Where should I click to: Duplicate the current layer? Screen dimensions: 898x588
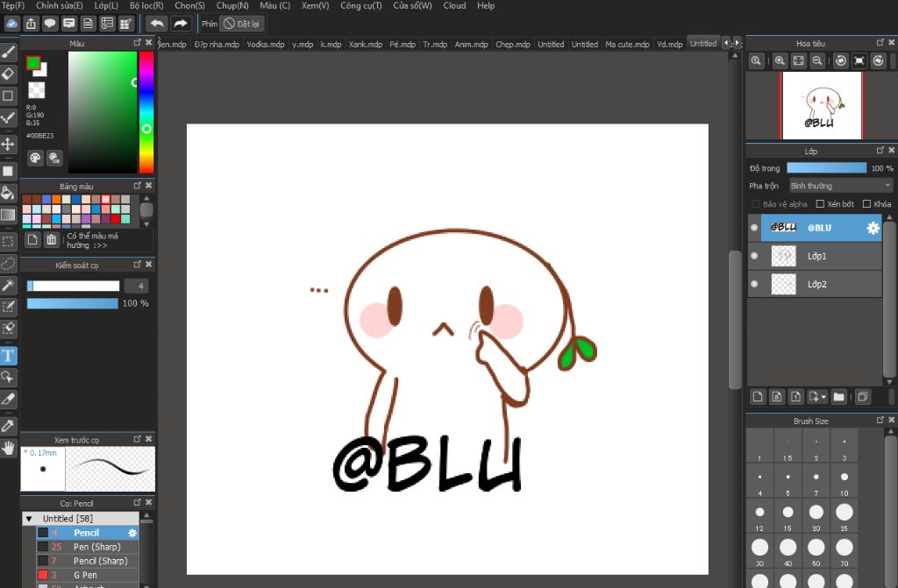[863, 397]
